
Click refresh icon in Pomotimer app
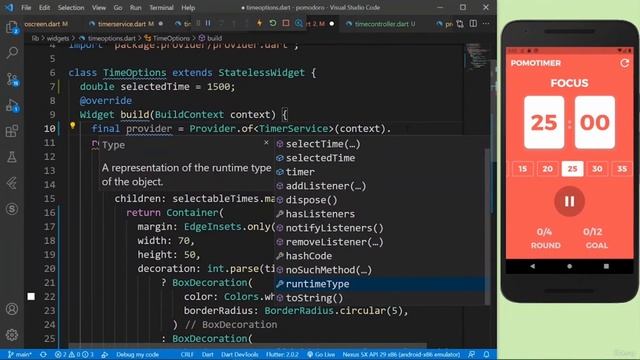pos(624,63)
